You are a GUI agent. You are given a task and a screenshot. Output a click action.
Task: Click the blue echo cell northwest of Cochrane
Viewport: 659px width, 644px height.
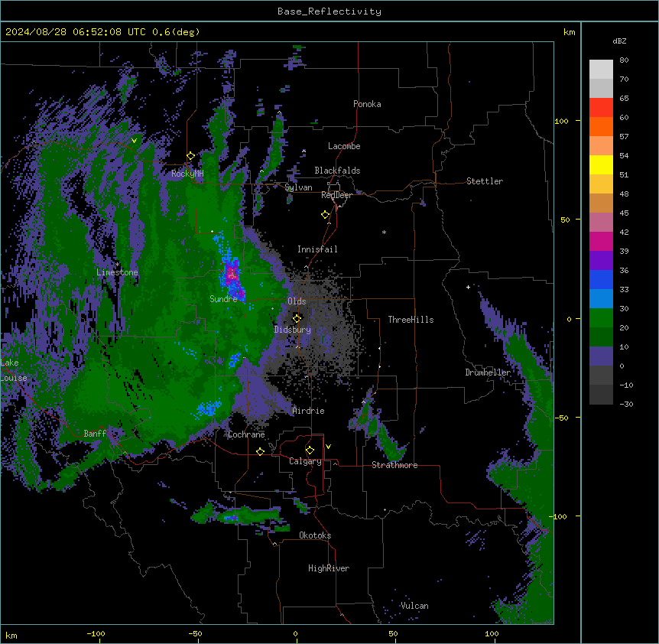[x=208, y=408]
